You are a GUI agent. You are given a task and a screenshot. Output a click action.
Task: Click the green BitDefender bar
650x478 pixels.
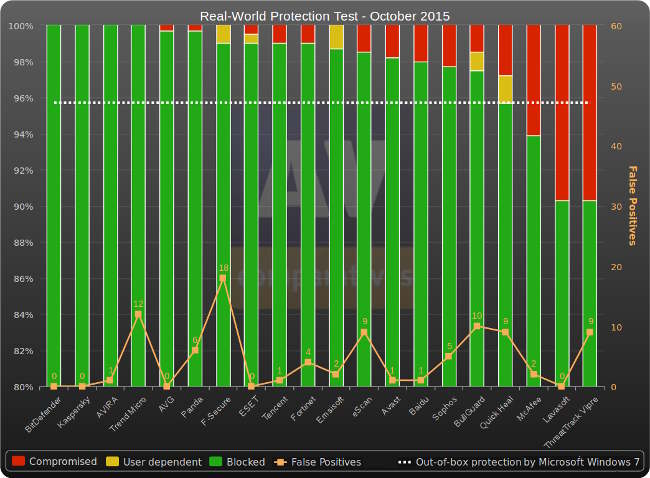[x=53, y=200]
